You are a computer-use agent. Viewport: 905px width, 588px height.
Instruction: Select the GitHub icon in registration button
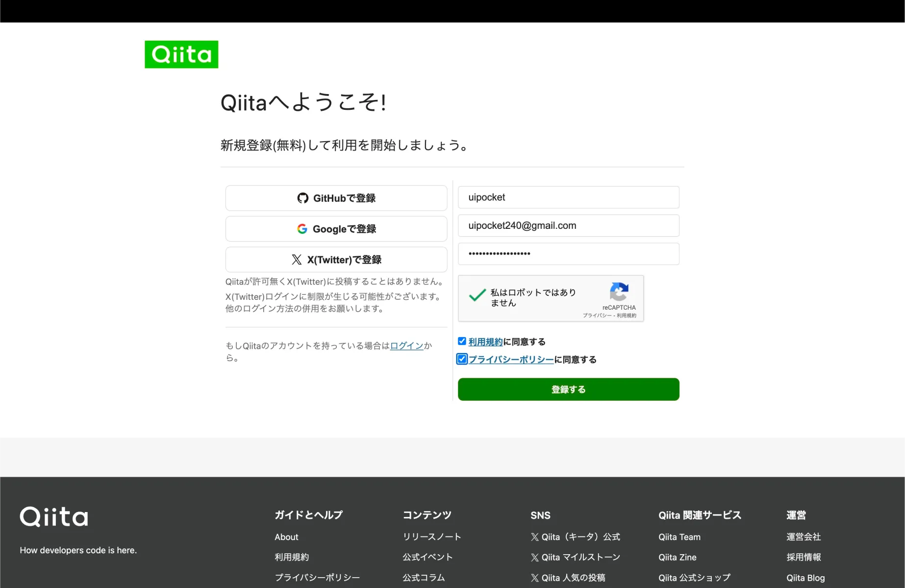pyautogui.click(x=303, y=198)
